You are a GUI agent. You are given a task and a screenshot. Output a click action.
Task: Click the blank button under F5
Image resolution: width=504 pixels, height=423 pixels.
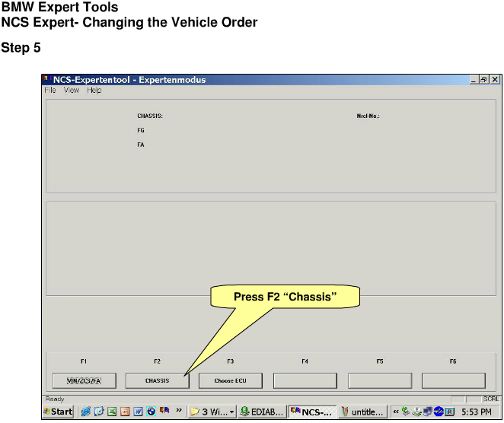pos(380,380)
